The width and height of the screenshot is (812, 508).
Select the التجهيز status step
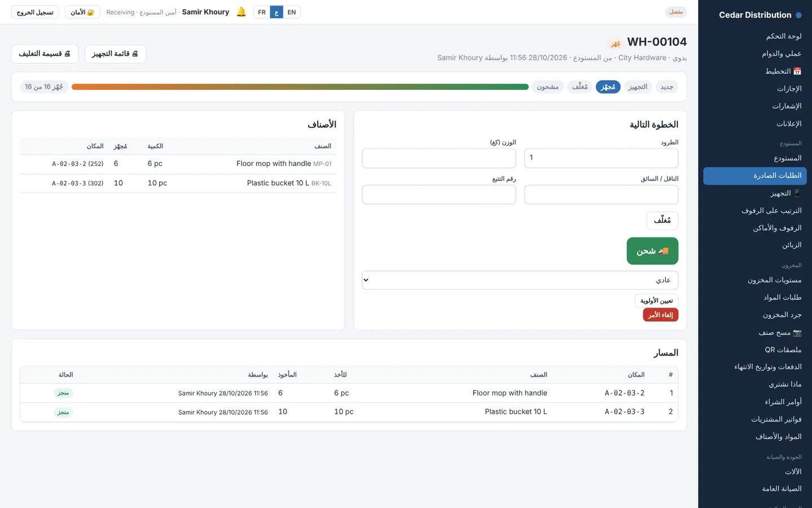[638, 87]
